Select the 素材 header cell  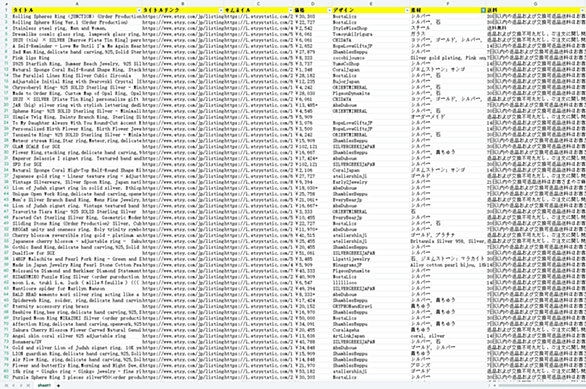448,10
